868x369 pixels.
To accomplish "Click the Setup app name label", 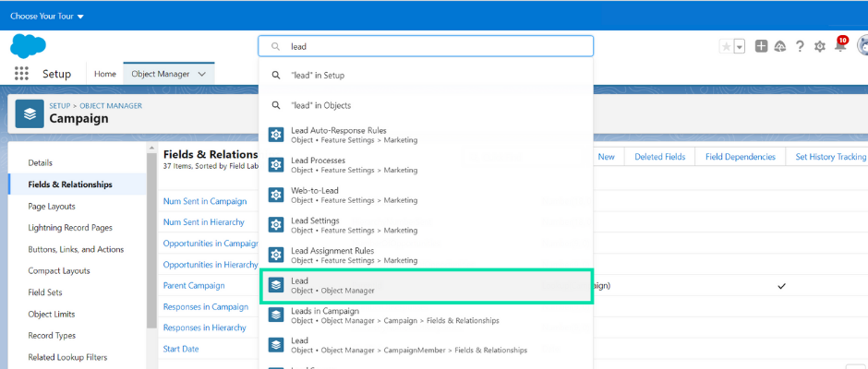I will point(57,74).
